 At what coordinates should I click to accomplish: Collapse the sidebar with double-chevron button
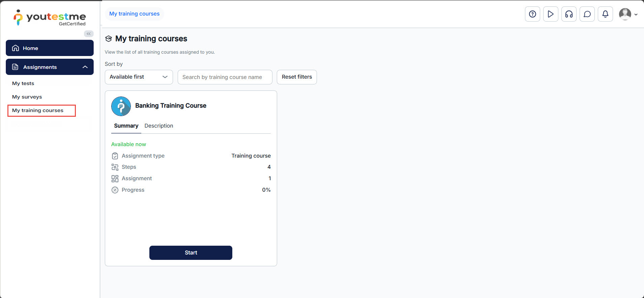[x=89, y=34]
